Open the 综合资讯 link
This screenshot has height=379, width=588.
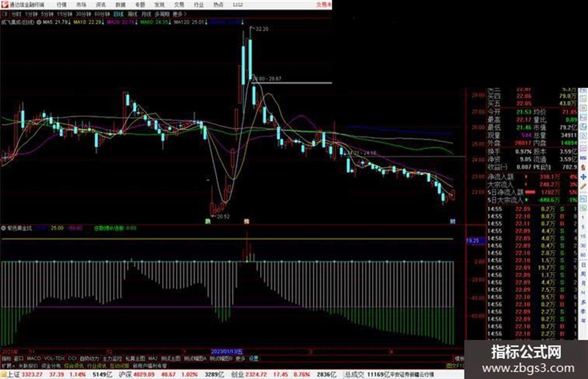point(74,365)
